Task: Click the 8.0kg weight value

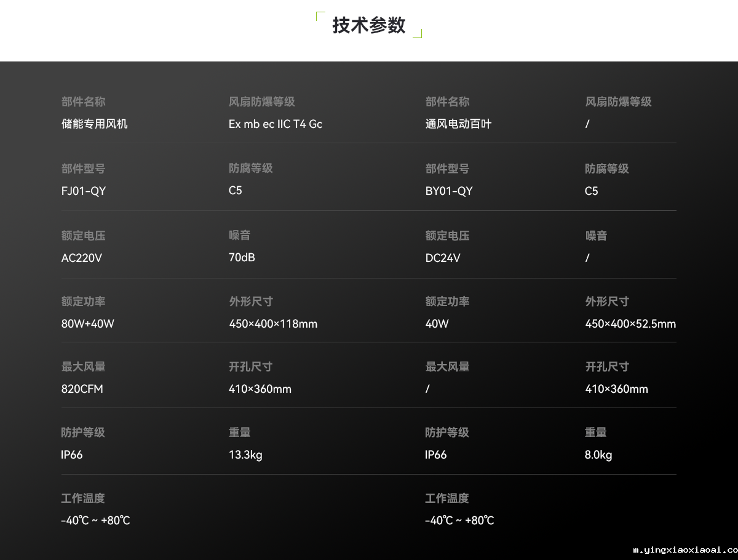Action: click(x=598, y=454)
